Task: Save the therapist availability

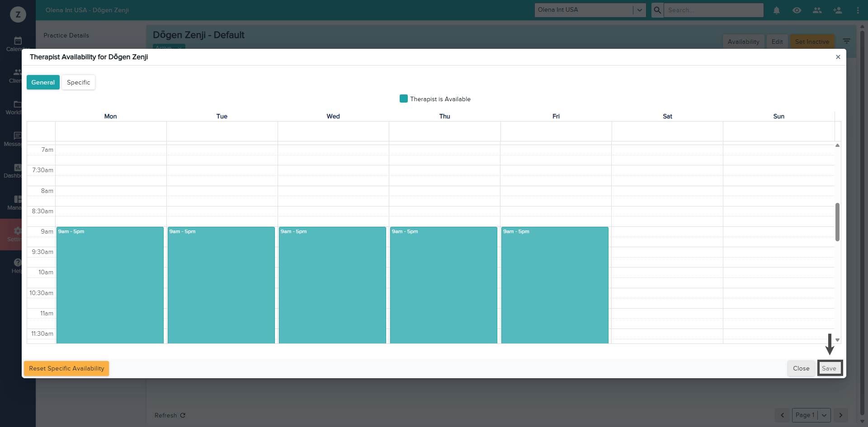Action: point(829,368)
